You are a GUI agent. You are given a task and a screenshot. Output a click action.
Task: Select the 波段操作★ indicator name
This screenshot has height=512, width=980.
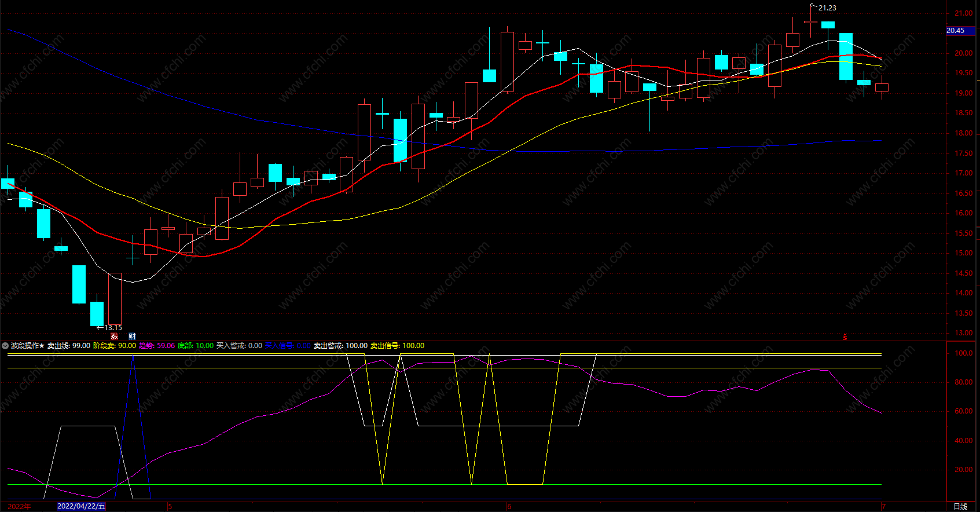pos(27,346)
